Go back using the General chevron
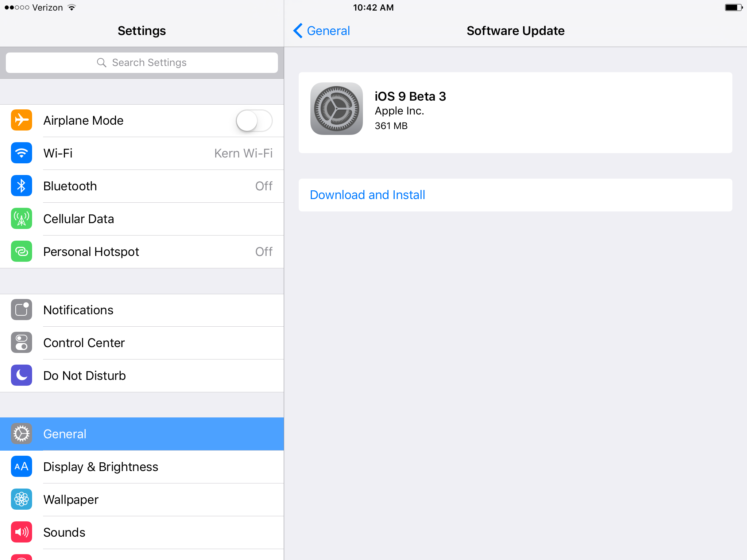Viewport: 747px width, 560px height. coord(321,31)
